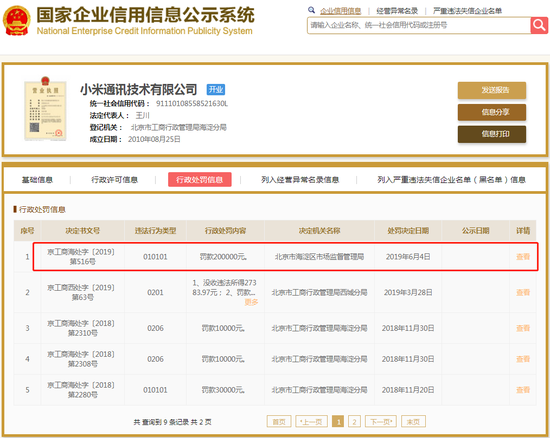Click the date 2018年11月20日
The height and width of the screenshot is (438, 550).
tap(408, 390)
